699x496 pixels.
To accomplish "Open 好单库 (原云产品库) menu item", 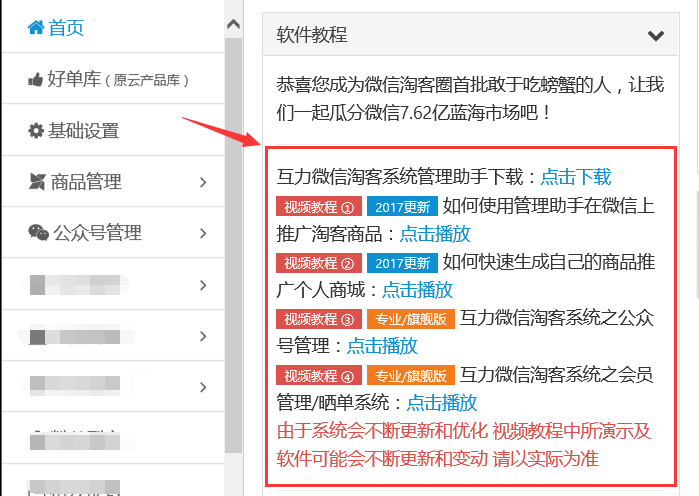I will tap(113, 79).
